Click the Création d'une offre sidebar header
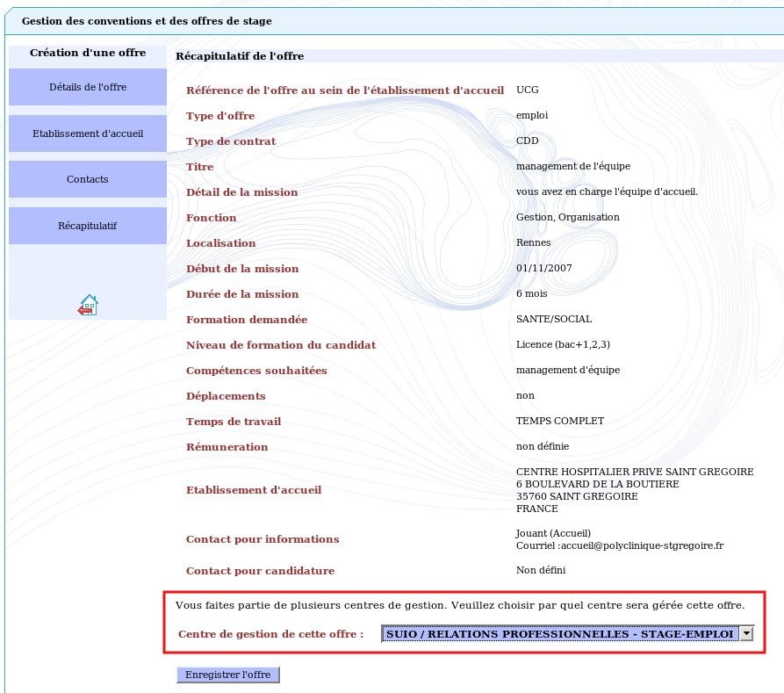This screenshot has width=784, height=693. 88,53
